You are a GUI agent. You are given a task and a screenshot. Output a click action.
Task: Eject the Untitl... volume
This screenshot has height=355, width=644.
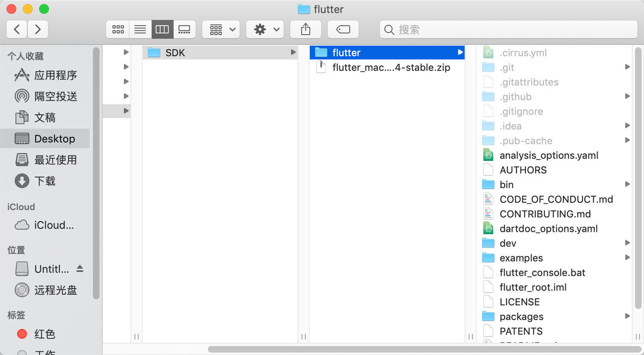coord(80,269)
